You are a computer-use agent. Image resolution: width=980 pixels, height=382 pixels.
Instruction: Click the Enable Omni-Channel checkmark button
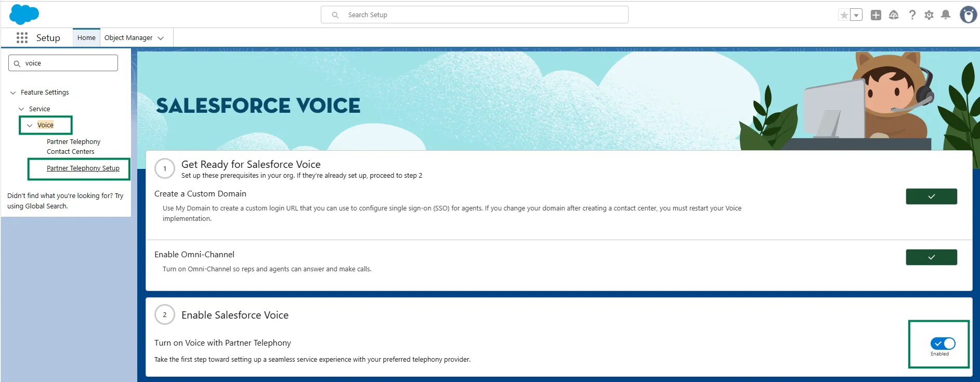tap(931, 257)
